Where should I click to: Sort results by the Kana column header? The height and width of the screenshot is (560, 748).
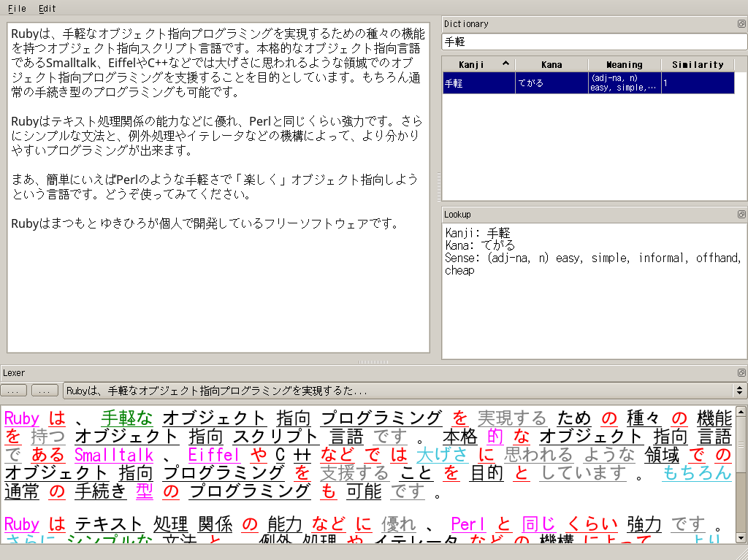(x=552, y=64)
